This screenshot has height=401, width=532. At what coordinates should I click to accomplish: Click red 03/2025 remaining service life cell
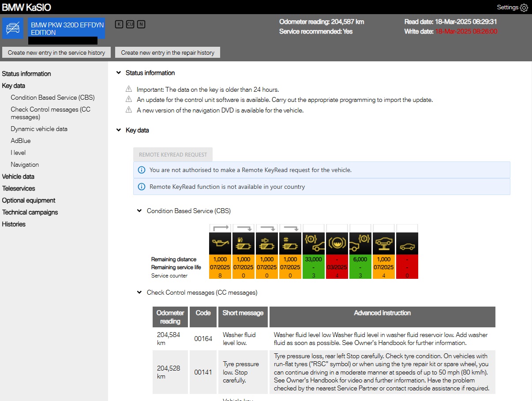pyautogui.click(x=337, y=267)
